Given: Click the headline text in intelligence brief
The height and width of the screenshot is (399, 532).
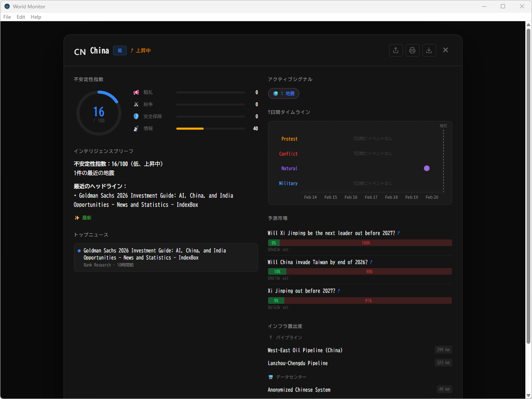Looking at the screenshot, I should [153, 200].
